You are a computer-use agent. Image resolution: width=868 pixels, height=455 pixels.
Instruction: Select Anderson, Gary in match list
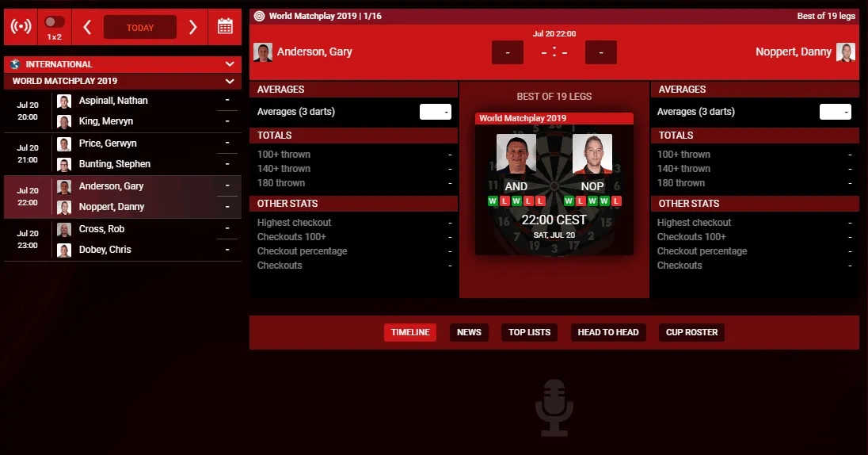point(111,185)
